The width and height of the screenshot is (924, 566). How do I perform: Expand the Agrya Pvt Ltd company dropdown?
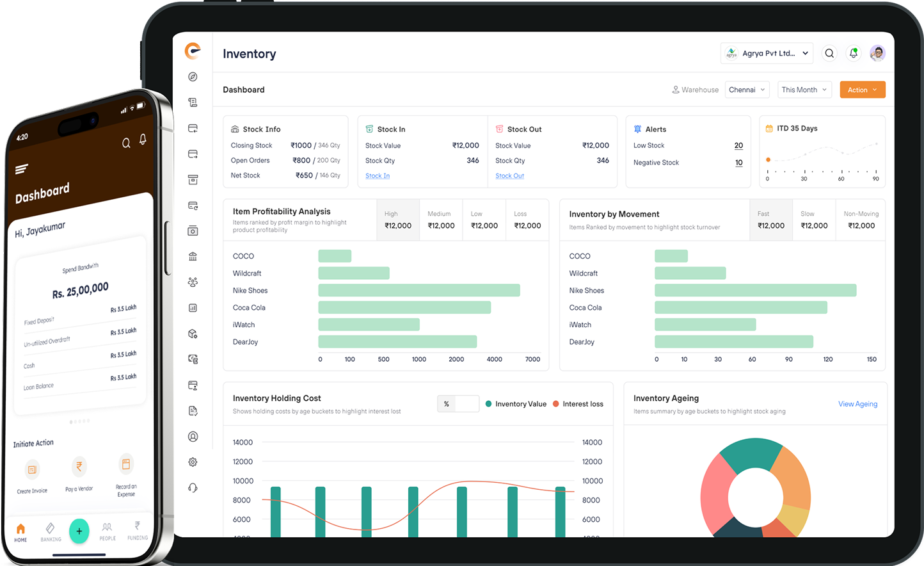tap(767, 54)
